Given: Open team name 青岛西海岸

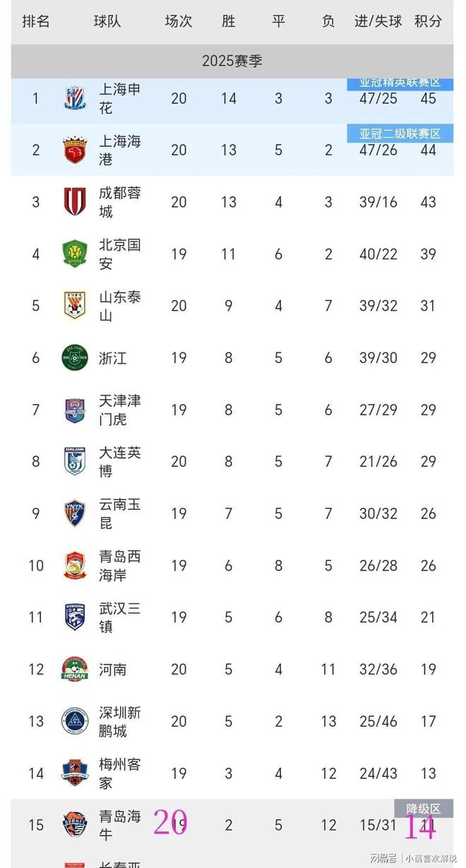Looking at the screenshot, I should pyautogui.click(x=120, y=566).
